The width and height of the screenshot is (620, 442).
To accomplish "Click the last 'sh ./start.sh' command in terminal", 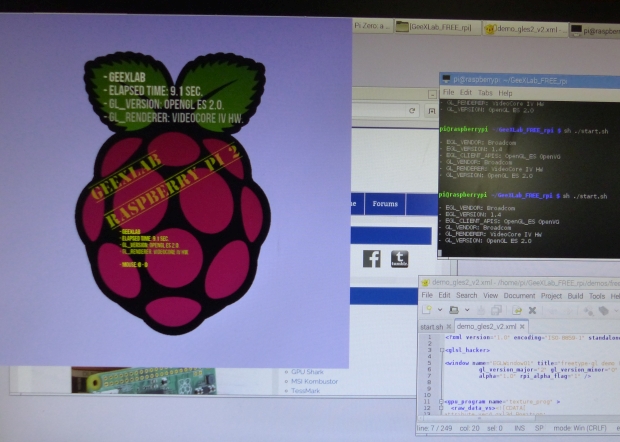I will (585, 196).
